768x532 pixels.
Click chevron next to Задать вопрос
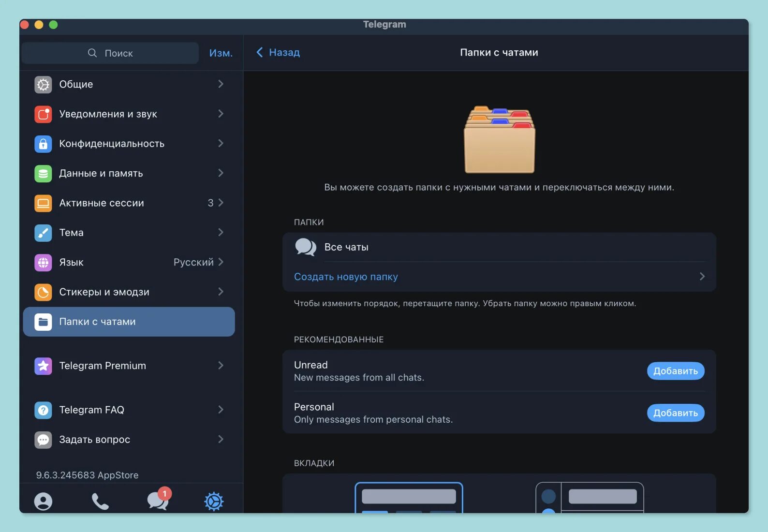pyautogui.click(x=221, y=439)
